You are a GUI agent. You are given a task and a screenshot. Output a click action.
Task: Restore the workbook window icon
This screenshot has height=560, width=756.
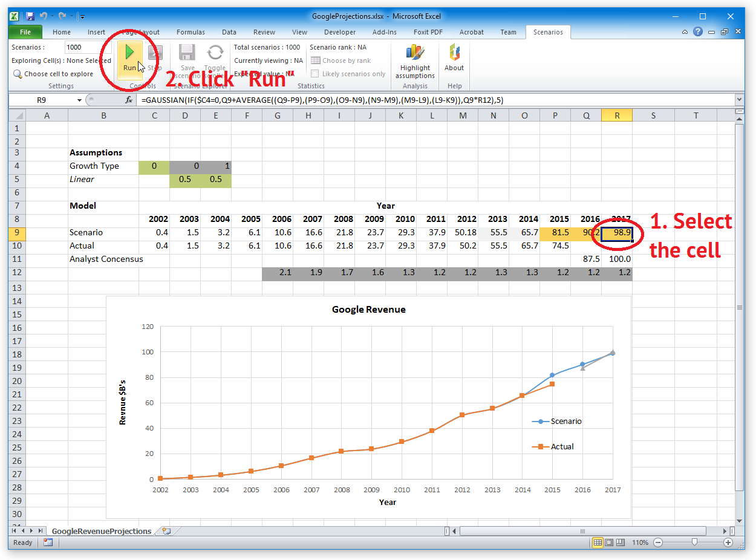pos(724,32)
